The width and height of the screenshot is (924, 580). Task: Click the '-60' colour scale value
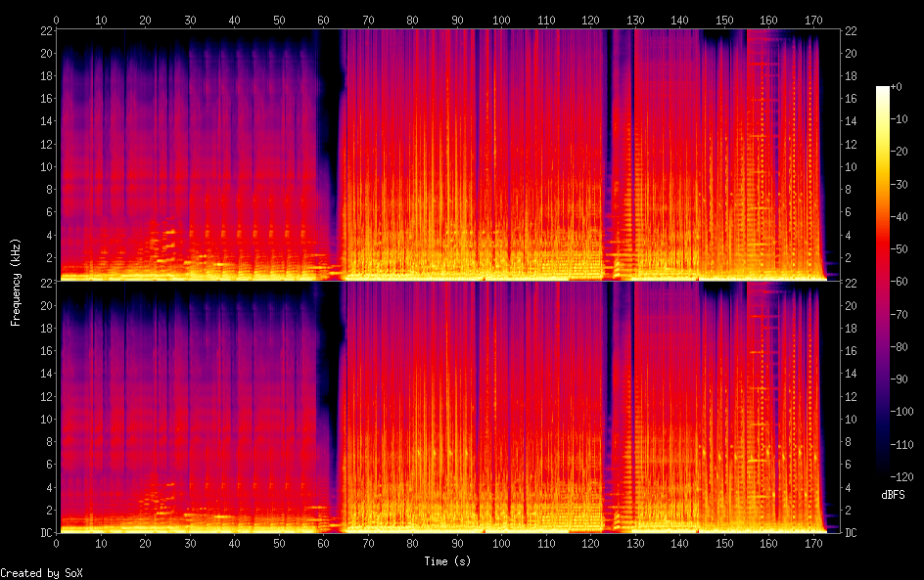[x=899, y=282]
